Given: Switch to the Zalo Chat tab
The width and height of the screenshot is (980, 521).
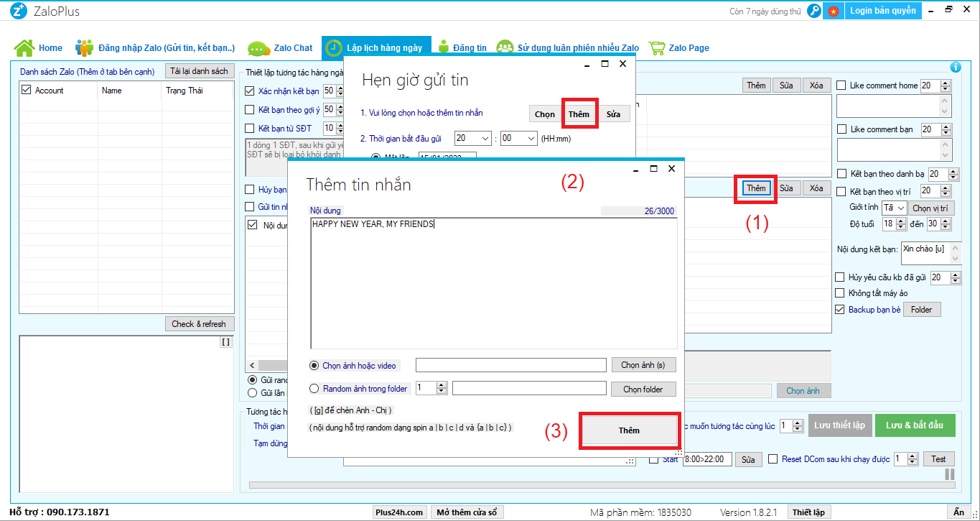Looking at the screenshot, I should tap(281, 48).
